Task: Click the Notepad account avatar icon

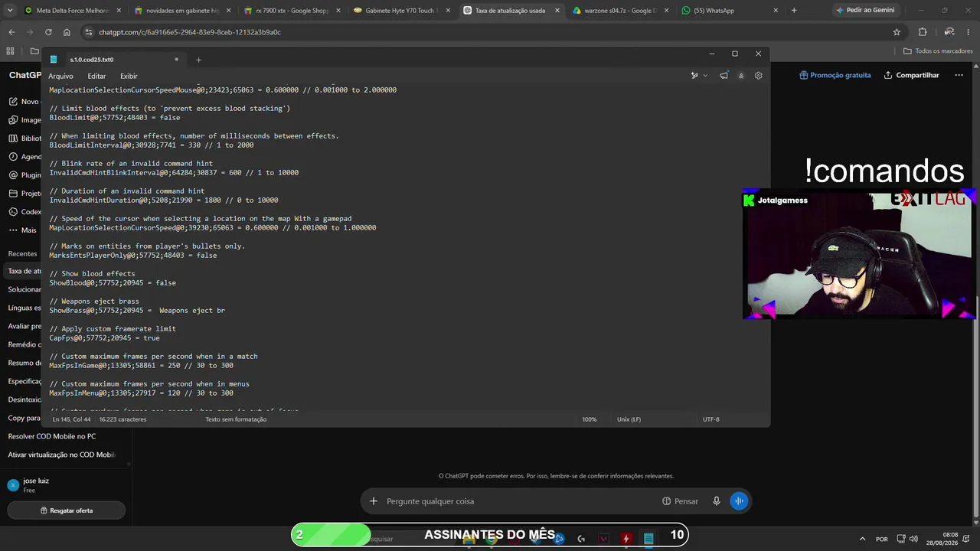Action: pos(740,76)
